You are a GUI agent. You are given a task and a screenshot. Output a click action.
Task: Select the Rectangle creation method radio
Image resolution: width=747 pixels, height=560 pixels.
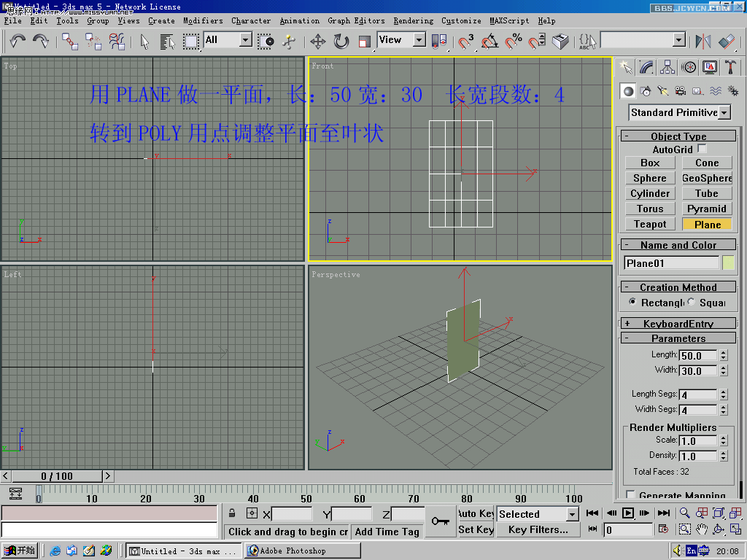632,302
